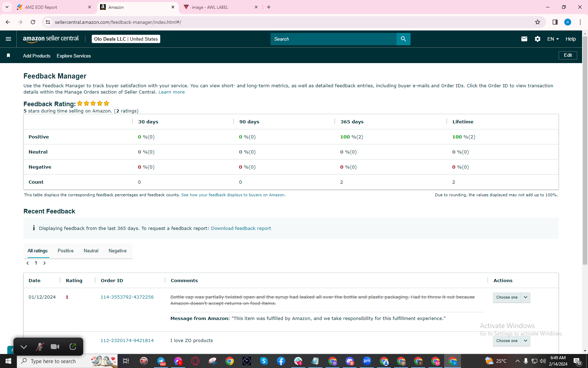
Task: Open Telegram from the taskbar
Action: (x=161, y=361)
